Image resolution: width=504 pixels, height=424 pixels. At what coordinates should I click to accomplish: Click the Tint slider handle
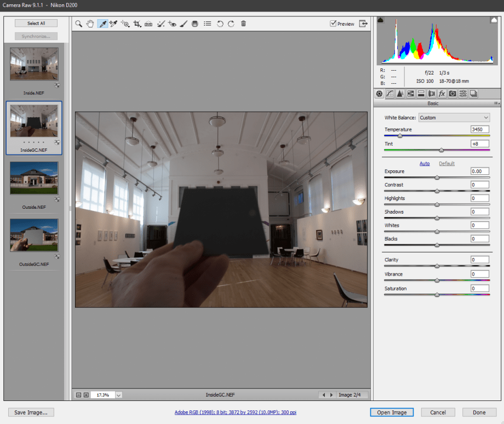tap(442, 150)
